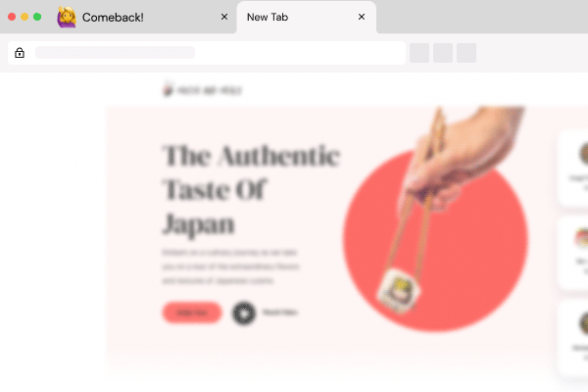Click the woman emoji favicon on Comeback! tab
Image resolution: width=588 pixels, height=392 pixels.
coord(67,18)
